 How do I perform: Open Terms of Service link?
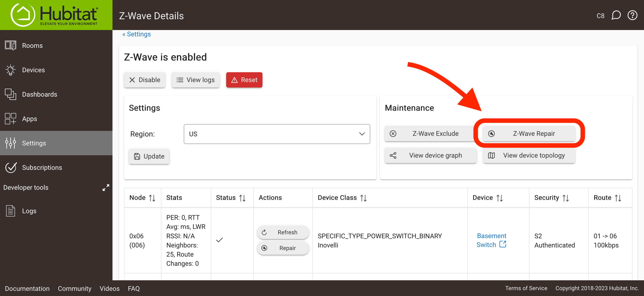(x=526, y=288)
